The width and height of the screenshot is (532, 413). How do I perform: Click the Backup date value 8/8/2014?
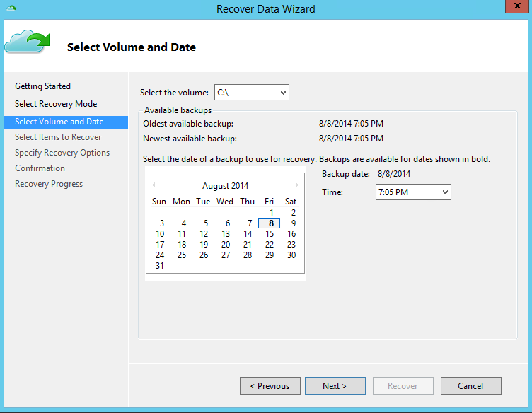(x=394, y=174)
